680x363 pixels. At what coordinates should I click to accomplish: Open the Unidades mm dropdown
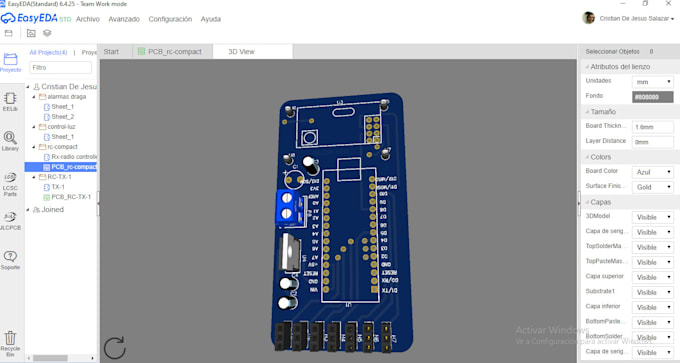[x=652, y=82]
